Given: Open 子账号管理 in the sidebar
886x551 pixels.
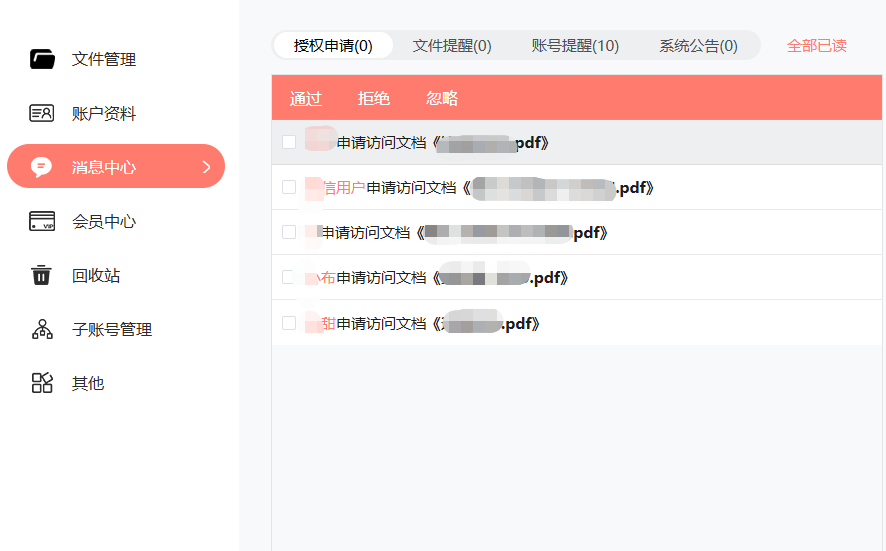Looking at the screenshot, I should [112, 329].
